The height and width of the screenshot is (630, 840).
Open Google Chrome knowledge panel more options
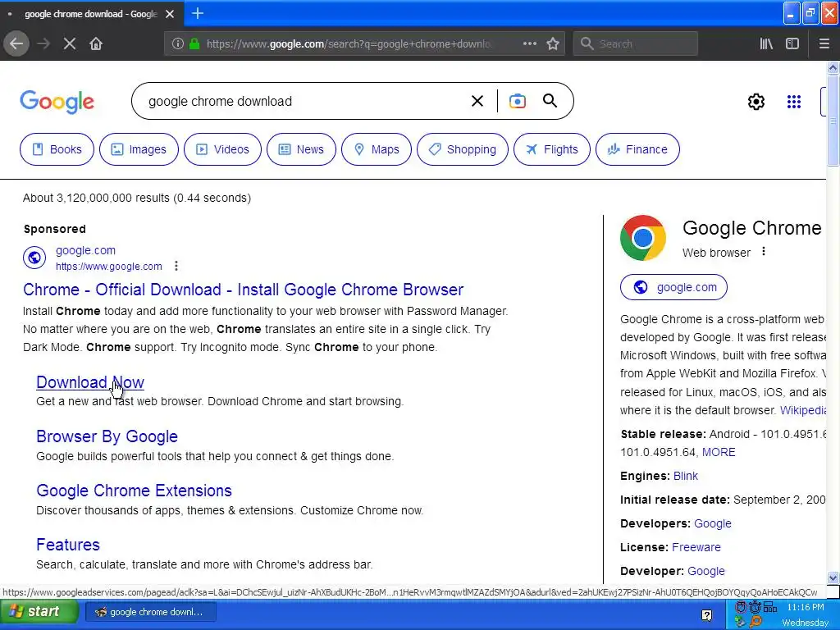coord(764,251)
